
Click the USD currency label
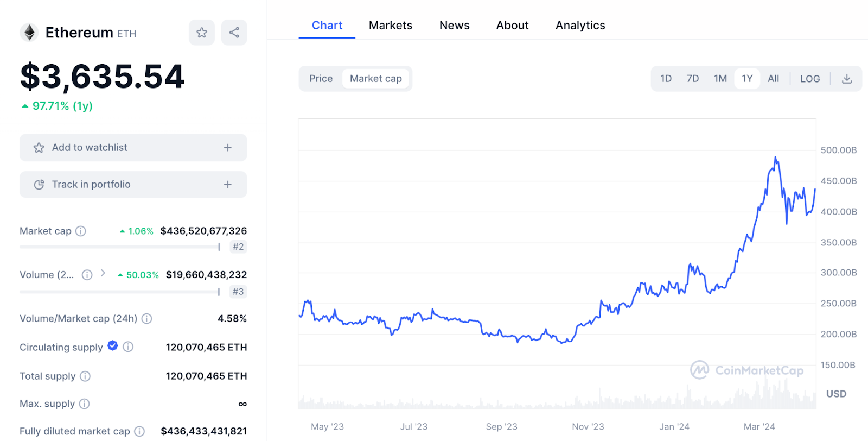836,394
